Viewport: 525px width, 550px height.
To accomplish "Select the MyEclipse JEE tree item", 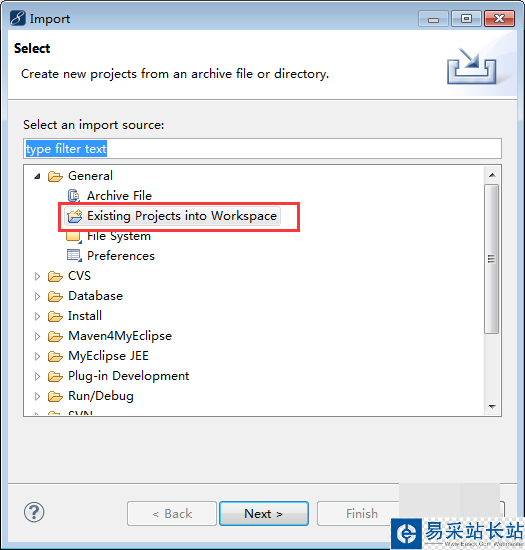I will click(x=108, y=356).
